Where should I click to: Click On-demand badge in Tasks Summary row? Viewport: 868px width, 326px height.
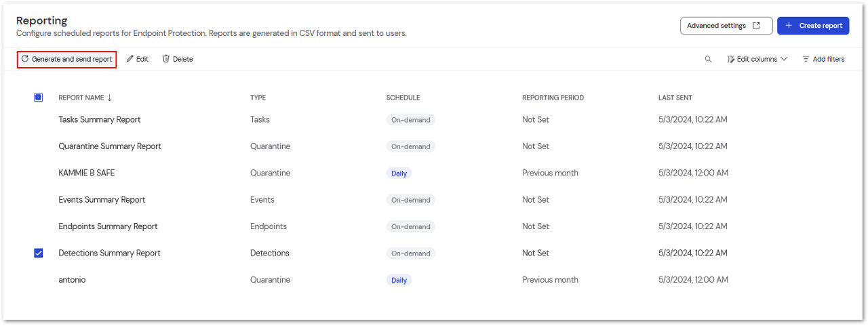[x=411, y=120]
